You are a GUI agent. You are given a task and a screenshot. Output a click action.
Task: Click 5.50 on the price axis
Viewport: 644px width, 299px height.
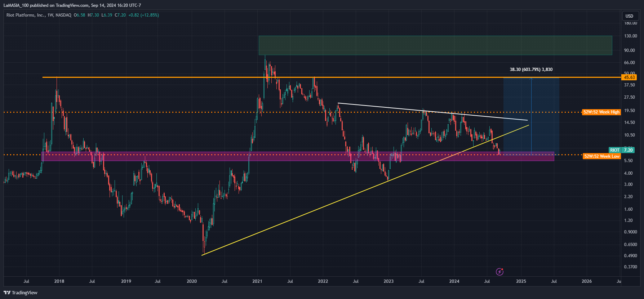coord(629,161)
